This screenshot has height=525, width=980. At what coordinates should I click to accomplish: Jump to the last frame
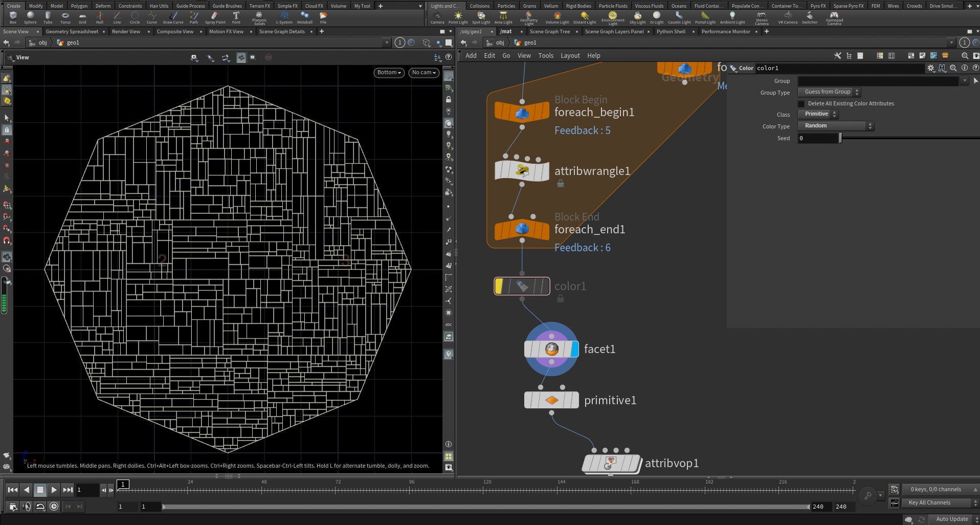click(x=68, y=490)
